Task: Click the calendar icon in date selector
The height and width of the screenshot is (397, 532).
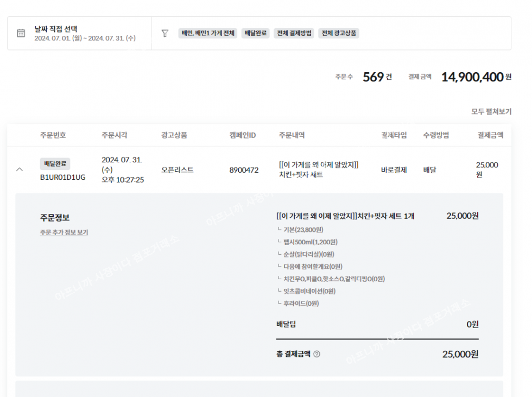Action: click(x=21, y=33)
